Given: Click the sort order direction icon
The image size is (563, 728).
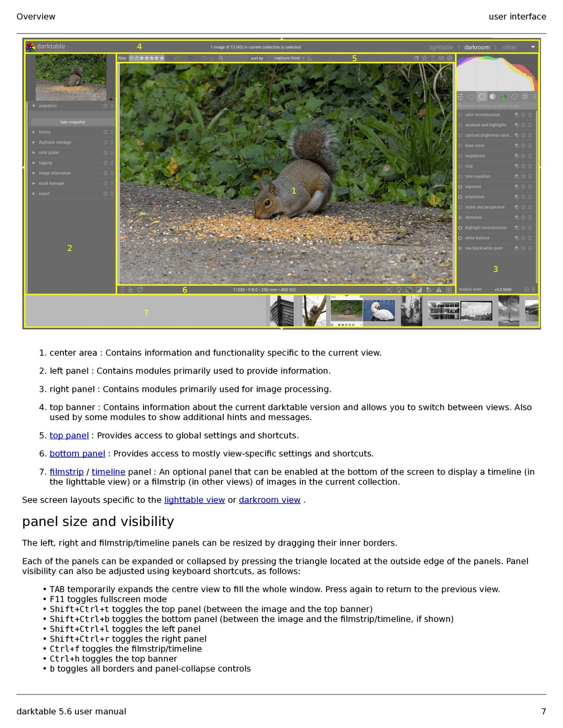Looking at the screenshot, I should pyautogui.click(x=310, y=58).
